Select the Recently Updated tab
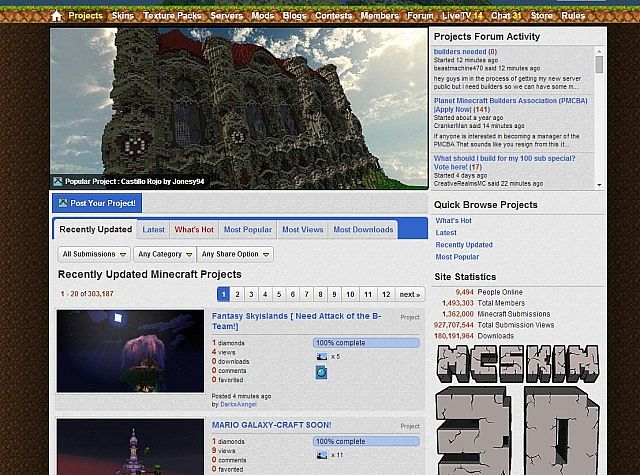 click(96, 229)
